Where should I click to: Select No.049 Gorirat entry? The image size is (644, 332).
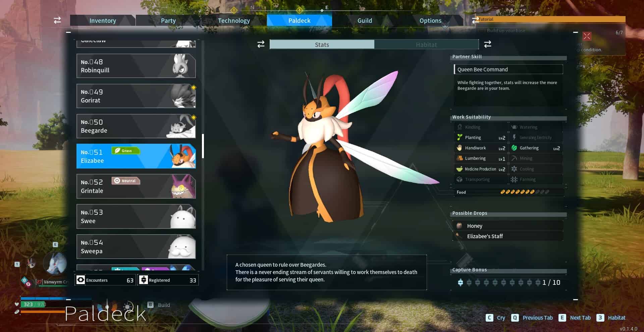click(x=136, y=96)
